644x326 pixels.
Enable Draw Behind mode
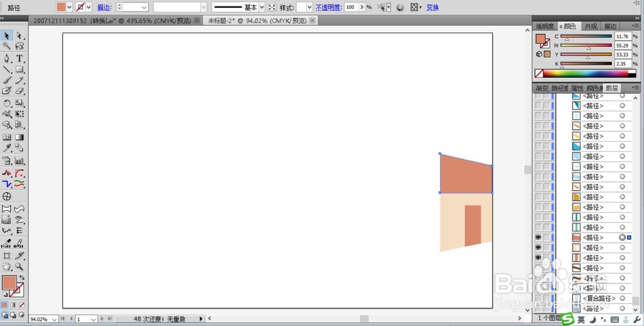tap(13, 315)
